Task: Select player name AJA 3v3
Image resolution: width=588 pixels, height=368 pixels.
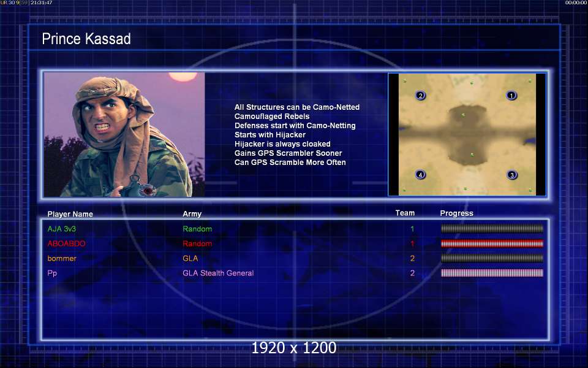Action: coord(61,229)
